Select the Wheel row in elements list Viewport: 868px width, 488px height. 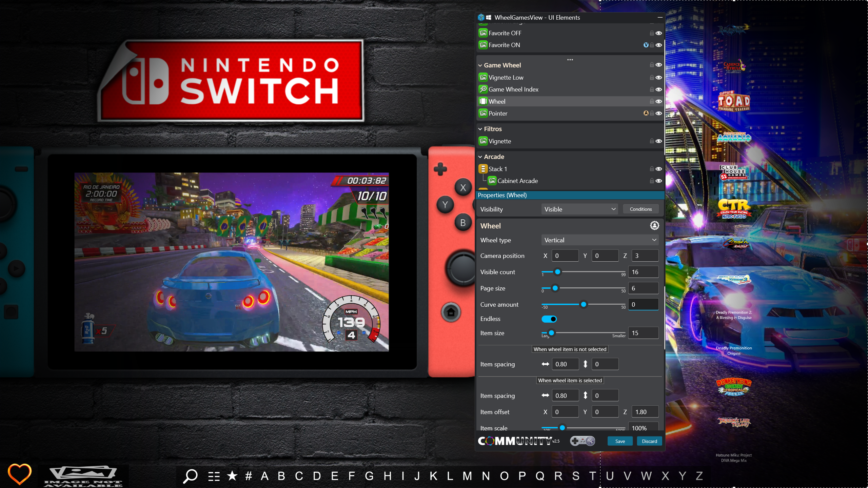[570, 101]
